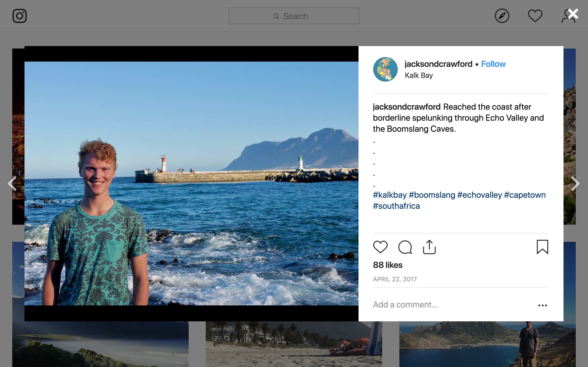Open the #capetown hashtag
This screenshot has width=588, height=367.
(x=525, y=195)
